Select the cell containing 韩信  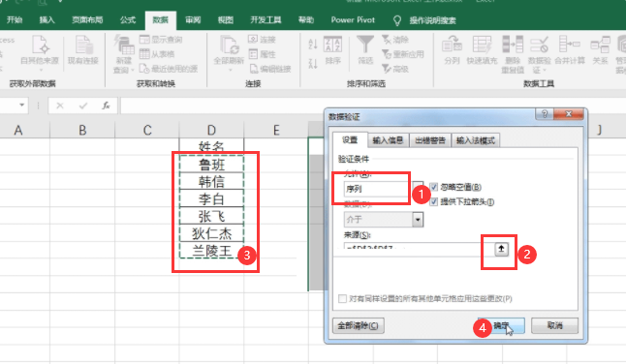tap(211, 181)
